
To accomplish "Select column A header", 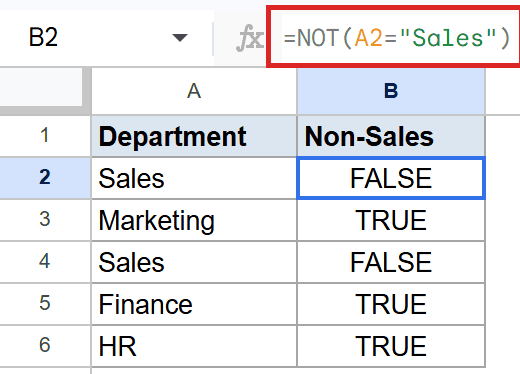I will [194, 91].
